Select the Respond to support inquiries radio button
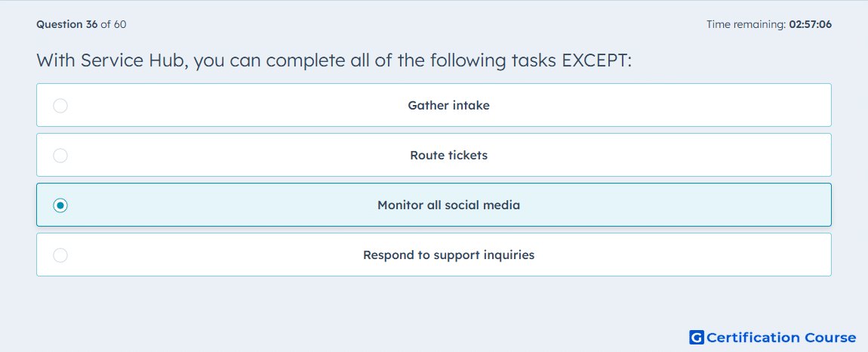 [60, 255]
